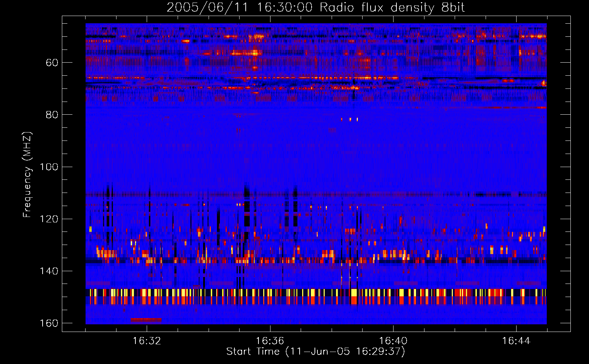Image resolution: width=589 pixels, height=364 pixels.
Task: Click the 16:32 time tick label
Action: pos(147,341)
